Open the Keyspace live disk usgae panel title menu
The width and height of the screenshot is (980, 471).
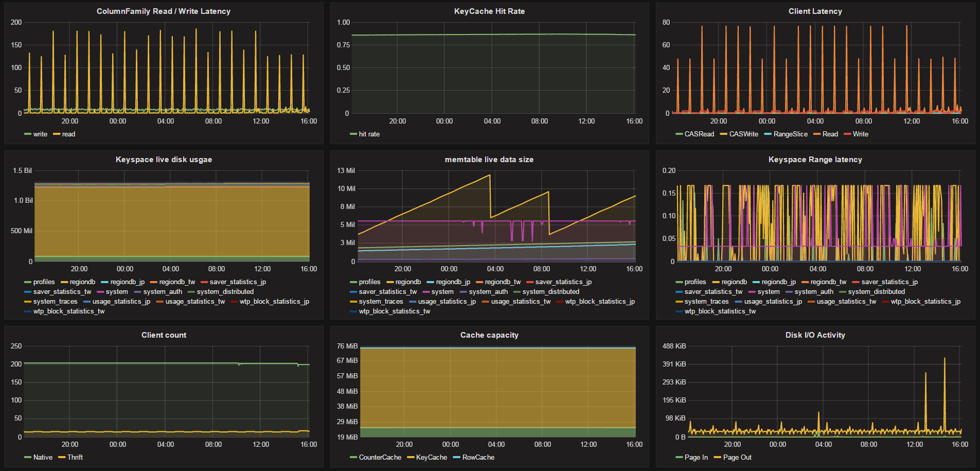coord(164,160)
